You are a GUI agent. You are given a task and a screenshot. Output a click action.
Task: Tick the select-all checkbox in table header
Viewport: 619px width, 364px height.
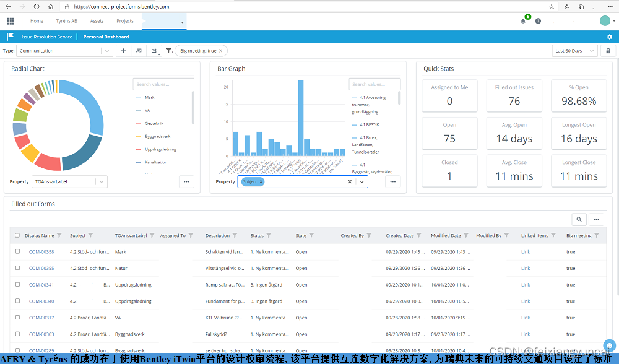point(17,235)
